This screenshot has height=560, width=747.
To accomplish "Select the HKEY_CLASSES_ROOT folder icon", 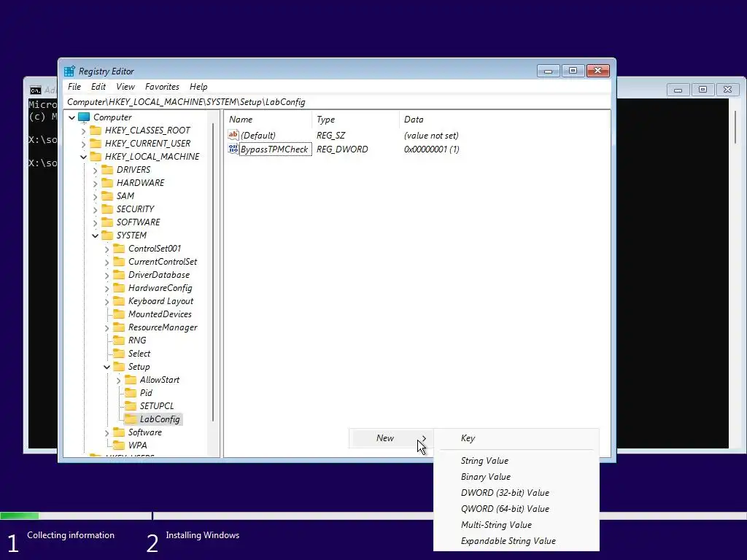I will pos(96,130).
